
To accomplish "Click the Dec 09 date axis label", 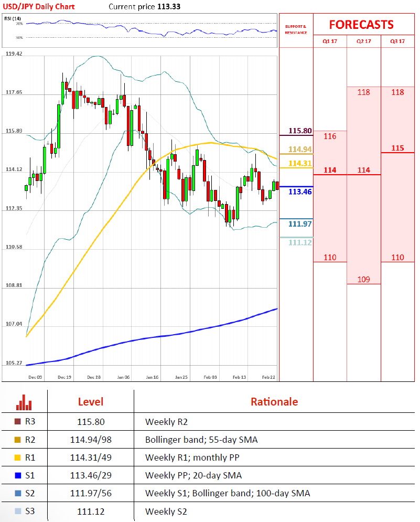I will click(x=35, y=377).
